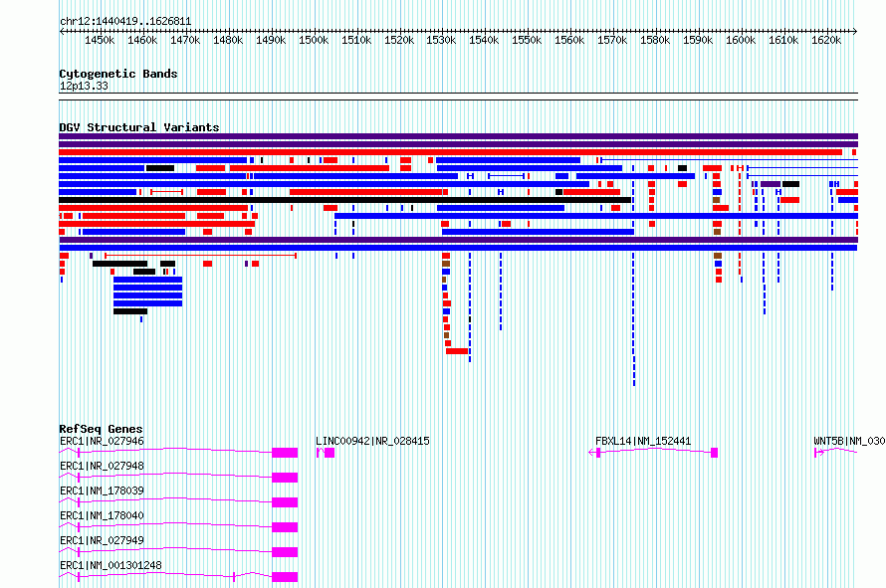
Task: Click the full-width red variant bar under purple bars
Action: pyautogui.click(x=450, y=152)
